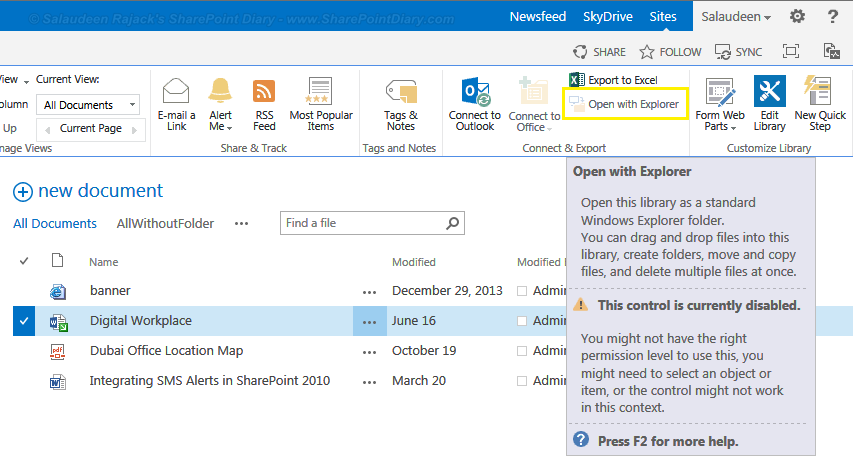Switch to AllWithoutFolder view
Viewport: 853px width, 476px height.
point(165,224)
